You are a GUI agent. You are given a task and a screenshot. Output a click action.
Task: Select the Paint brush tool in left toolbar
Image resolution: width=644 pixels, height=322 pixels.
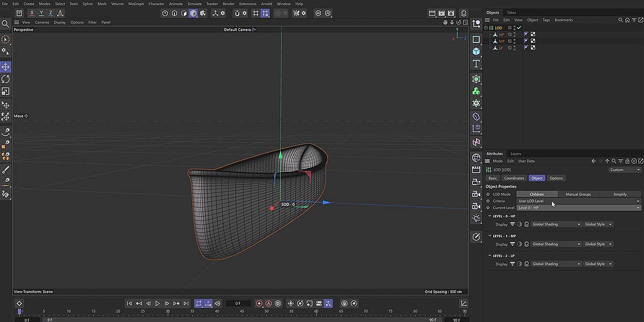[x=5, y=170]
